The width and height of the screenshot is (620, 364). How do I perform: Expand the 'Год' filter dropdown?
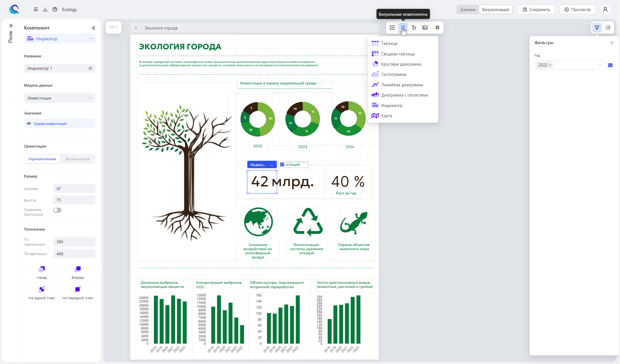point(600,65)
